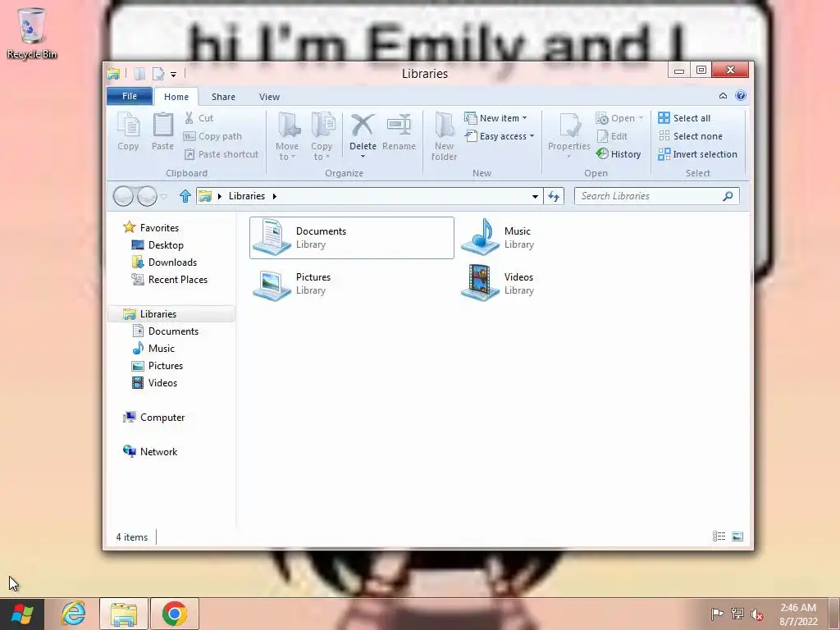Select the Music library item
The width and height of the screenshot is (840, 630).
[498, 238]
